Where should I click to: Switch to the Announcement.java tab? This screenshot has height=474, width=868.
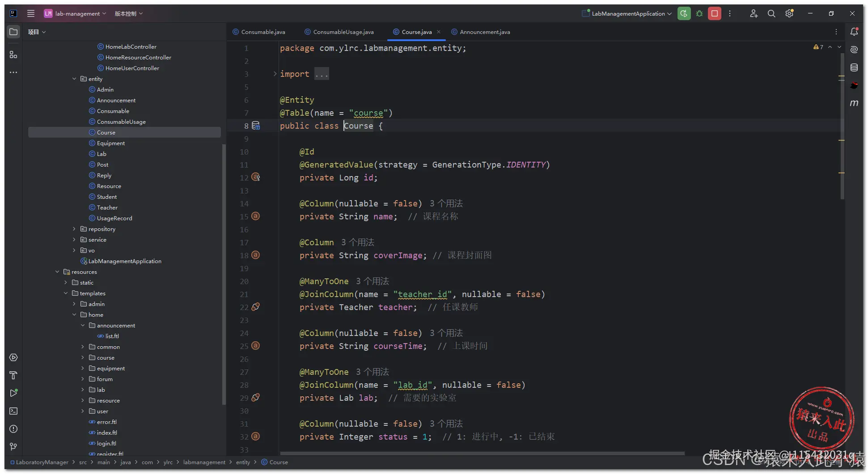(x=481, y=32)
